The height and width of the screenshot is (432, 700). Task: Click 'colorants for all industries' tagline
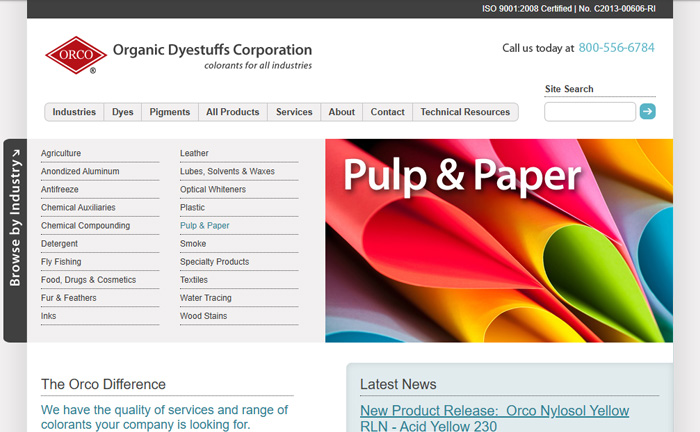pyautogui.click(x=258, y=66)
